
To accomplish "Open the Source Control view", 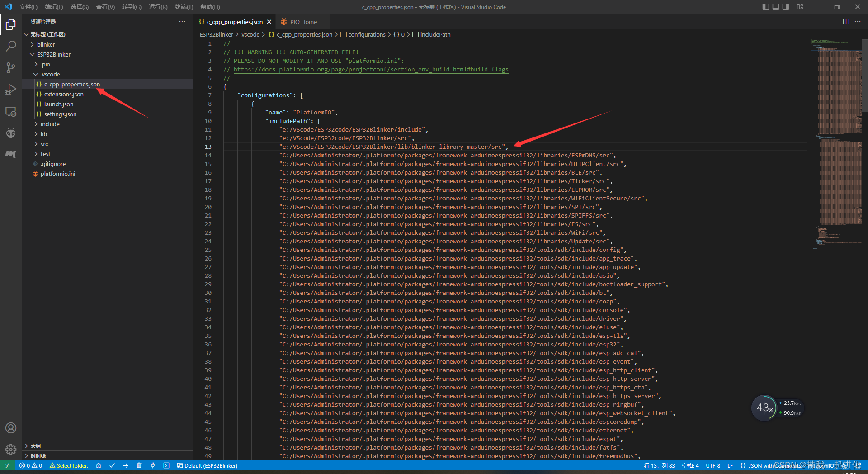I will pyautogui.click(x=11, y=68).
